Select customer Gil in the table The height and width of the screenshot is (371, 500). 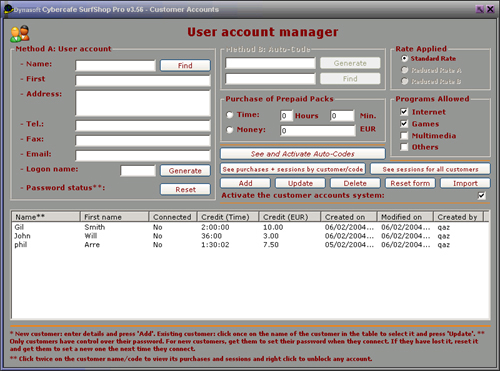coord(19,227)
